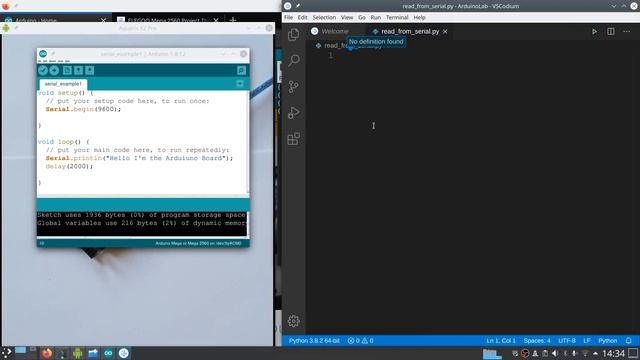Create a new sketch in Arduino IDE
Viewport: 640px width, 360px height.
pos(67,70)
